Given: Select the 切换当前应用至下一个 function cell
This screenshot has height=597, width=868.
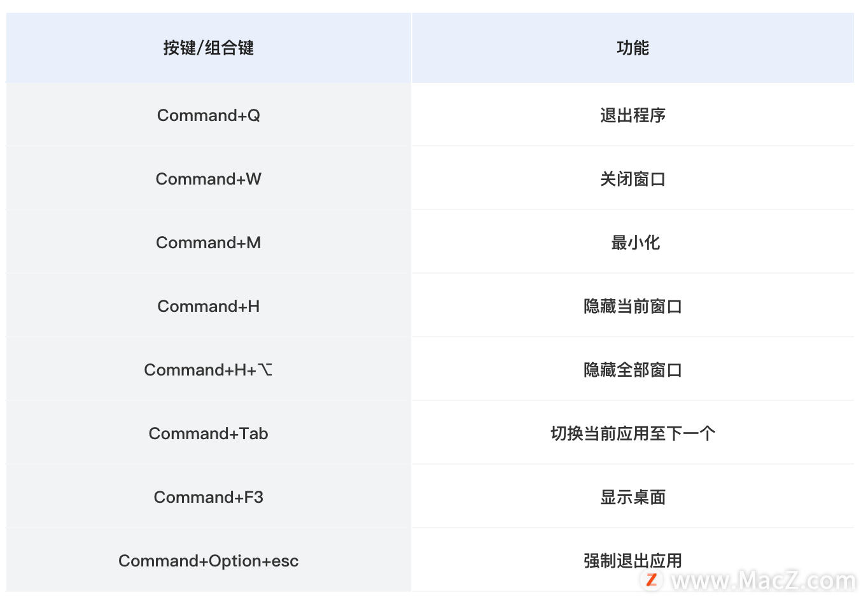Looking at the screenshot, I should tap(633, 433).
